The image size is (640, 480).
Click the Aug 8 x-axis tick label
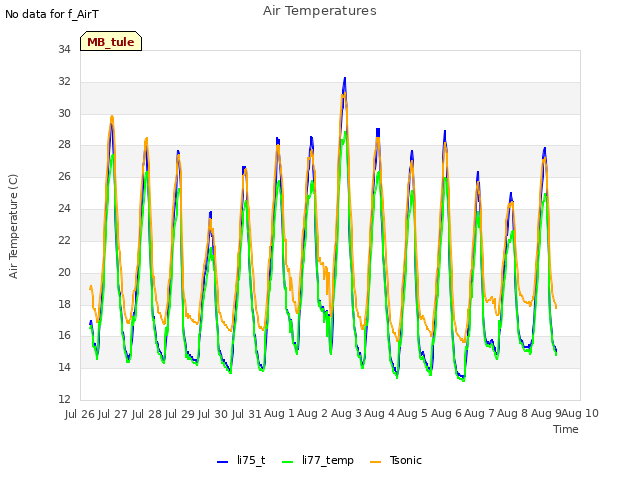513,413
